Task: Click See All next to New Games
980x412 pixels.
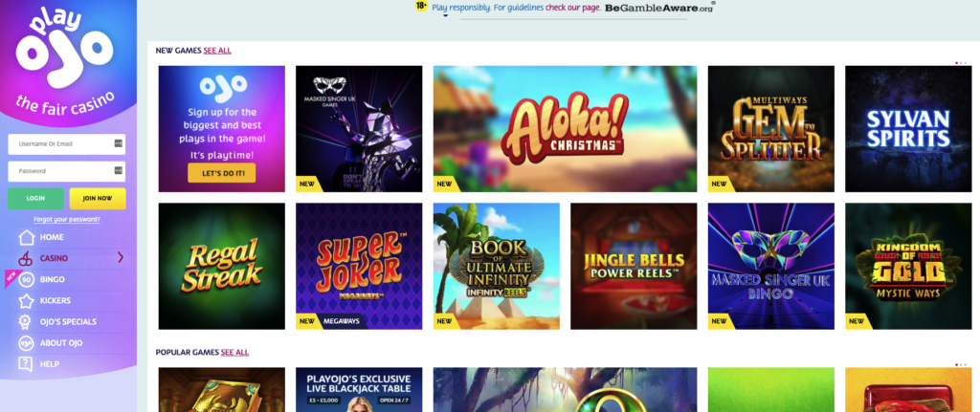Action: point(217,51)
